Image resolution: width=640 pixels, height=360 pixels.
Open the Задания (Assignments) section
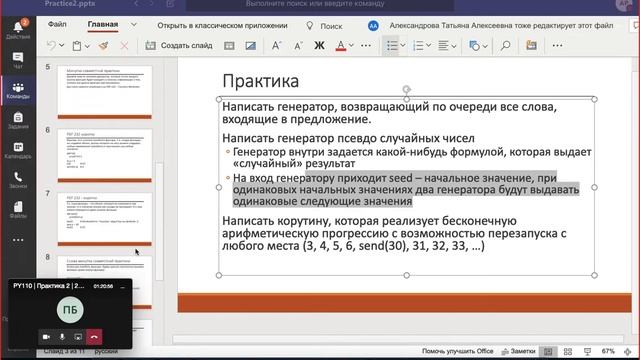click(18, 120)
